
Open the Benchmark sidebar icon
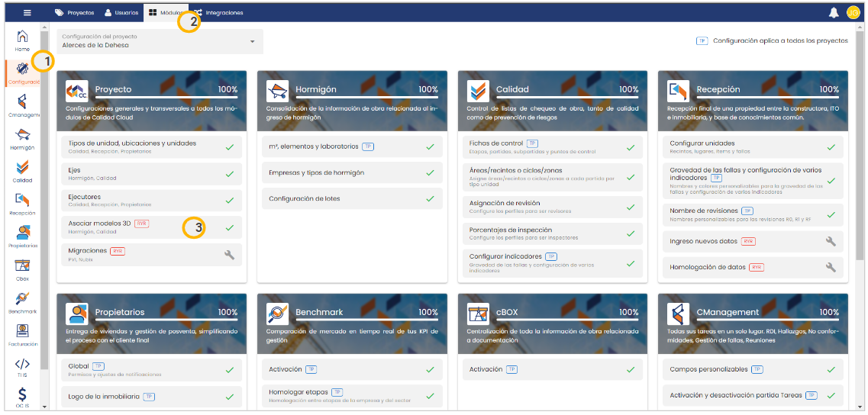coord(22,303)
